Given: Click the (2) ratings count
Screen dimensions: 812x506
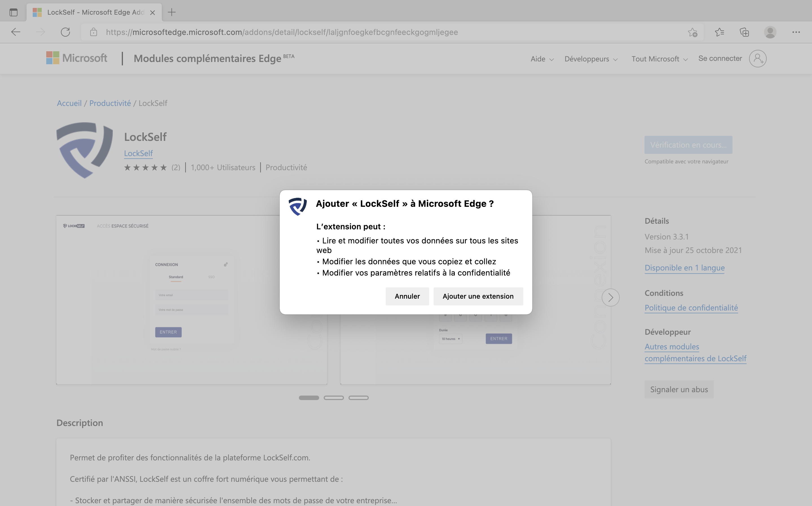Looking at the screenshot, I should [176, 167].
